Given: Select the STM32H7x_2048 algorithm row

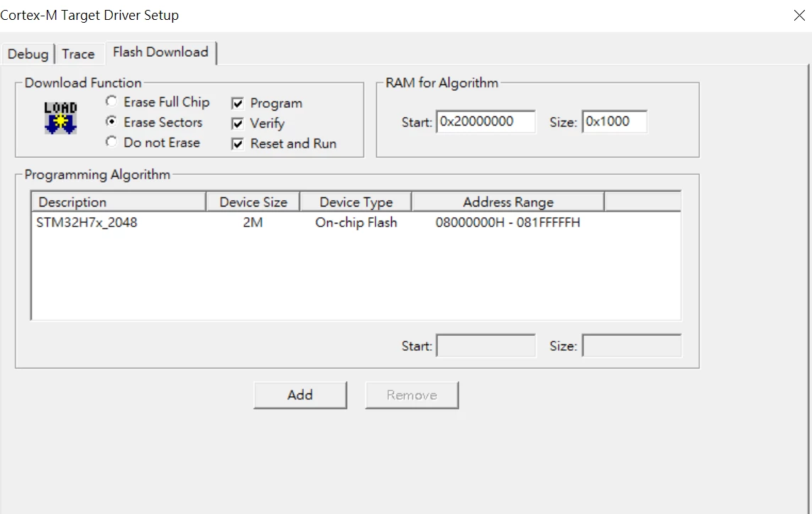Looking at the screenshot, I should 356,223.
